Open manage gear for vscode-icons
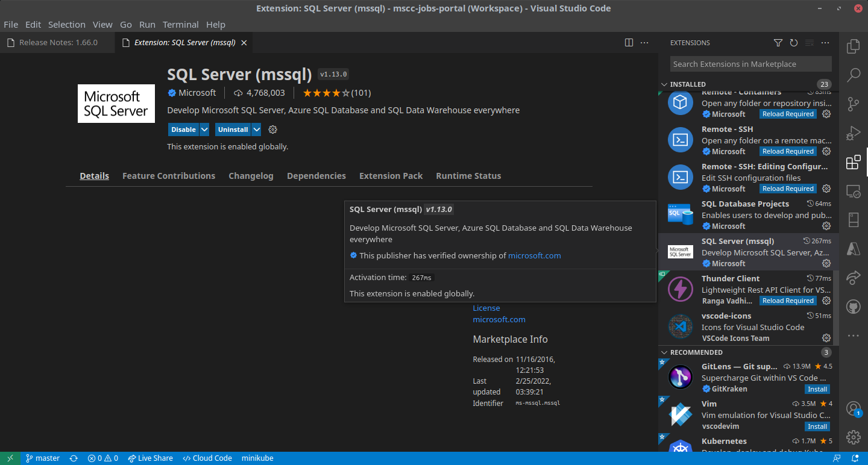Viewport: 868px width, 465px height. point(826,338)
